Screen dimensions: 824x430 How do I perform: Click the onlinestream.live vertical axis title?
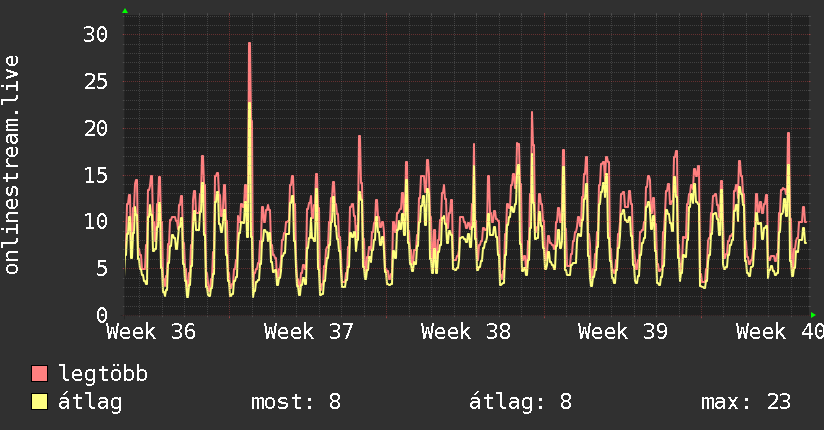(11, 165)
